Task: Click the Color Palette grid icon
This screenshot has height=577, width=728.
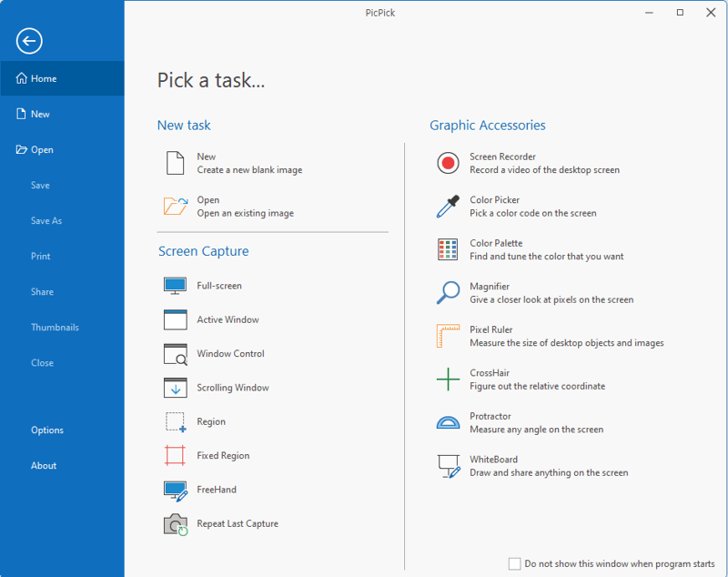Action: [x=448, y=249]
